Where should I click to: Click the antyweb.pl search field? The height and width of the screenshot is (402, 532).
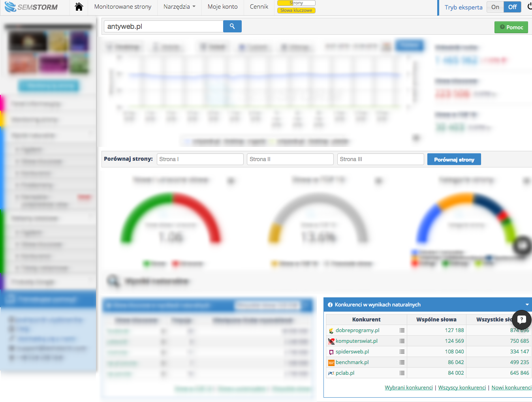click(164, 26)
